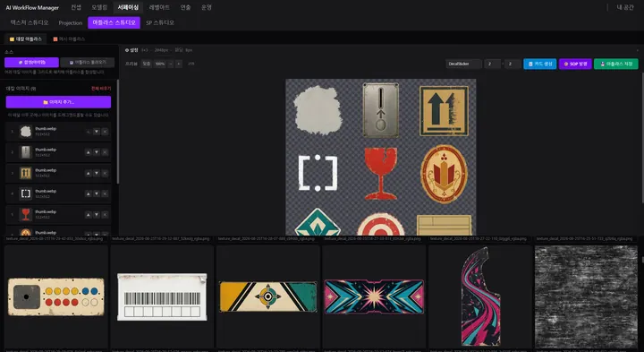
Task: Switch to 메시 아틀라스 tab
Action: point(69,39)
